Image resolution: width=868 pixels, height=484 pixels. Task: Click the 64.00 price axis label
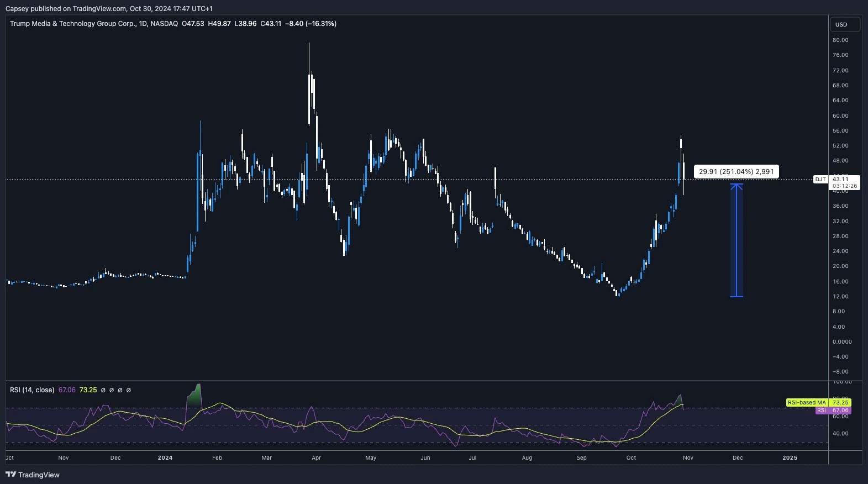pyautogui.click(x=840, y=101)
